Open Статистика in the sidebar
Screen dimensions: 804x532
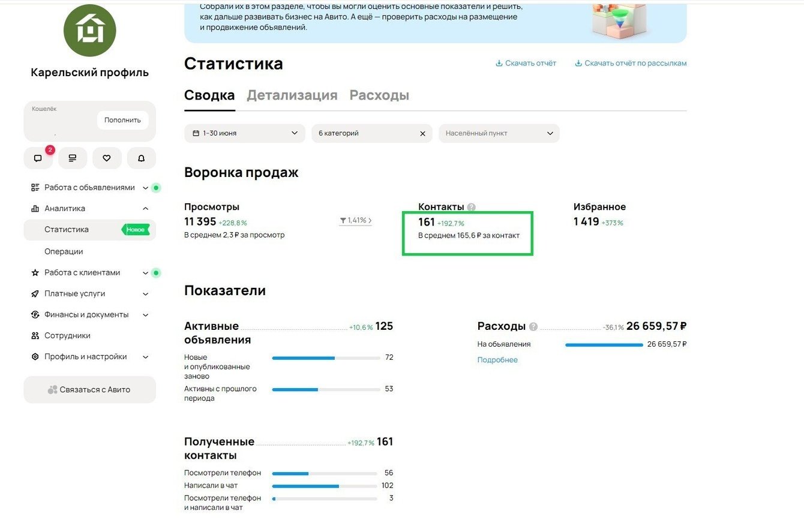pos(90,230)
